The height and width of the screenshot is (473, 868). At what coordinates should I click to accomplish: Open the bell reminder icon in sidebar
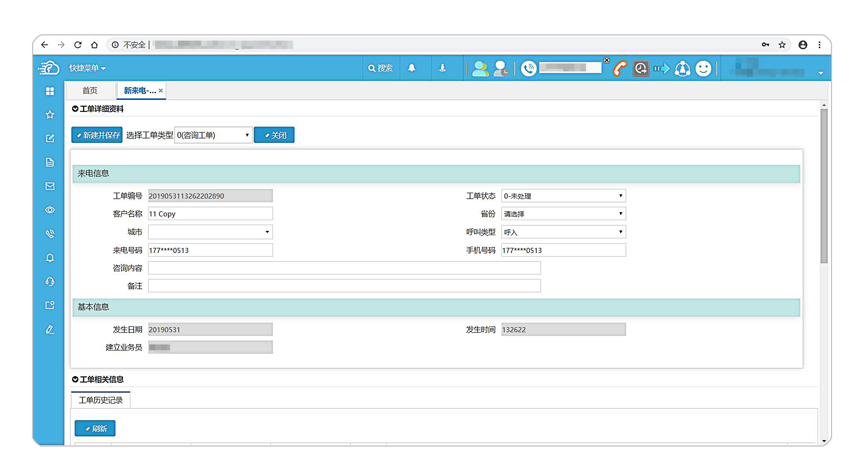tap(50, 258)
